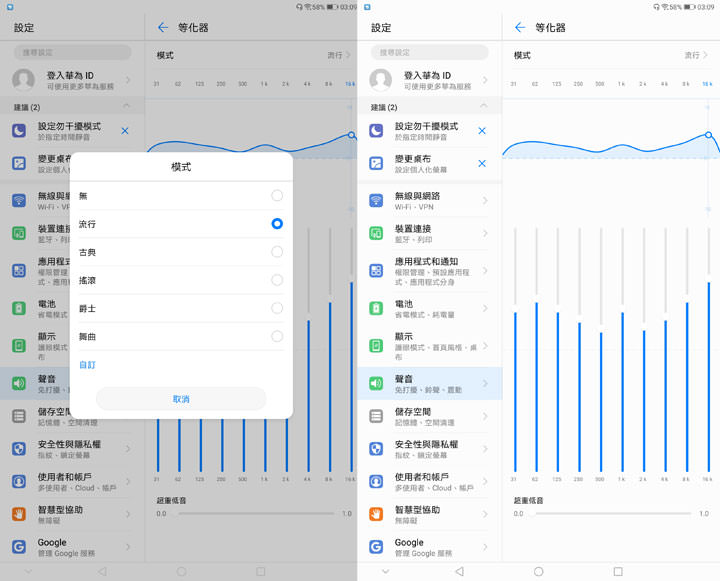This screenshot has height=581, width=720.
Task: Click the 安全性與隱私權 shield icon in right screen
Action: (x=376, y=448)
